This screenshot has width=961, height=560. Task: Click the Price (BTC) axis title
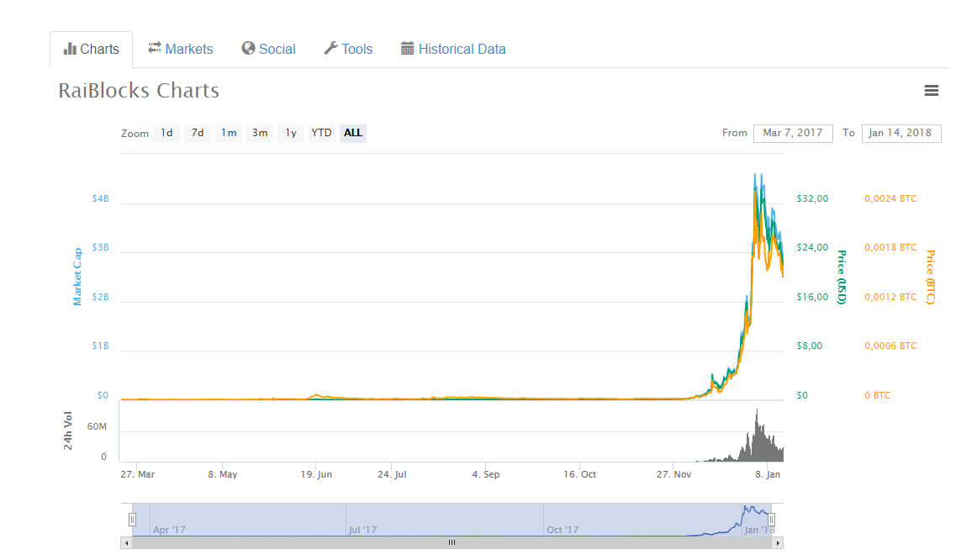point(931,277)
